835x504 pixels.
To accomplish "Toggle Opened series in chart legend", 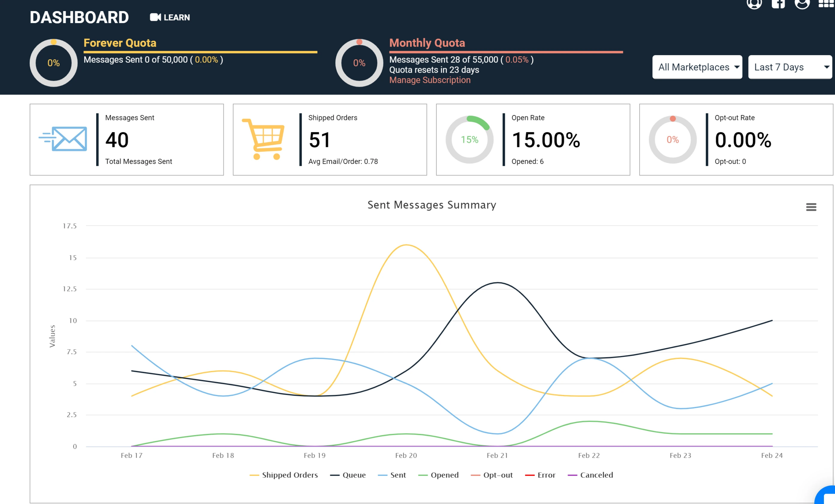I will [x=444, y=475].
